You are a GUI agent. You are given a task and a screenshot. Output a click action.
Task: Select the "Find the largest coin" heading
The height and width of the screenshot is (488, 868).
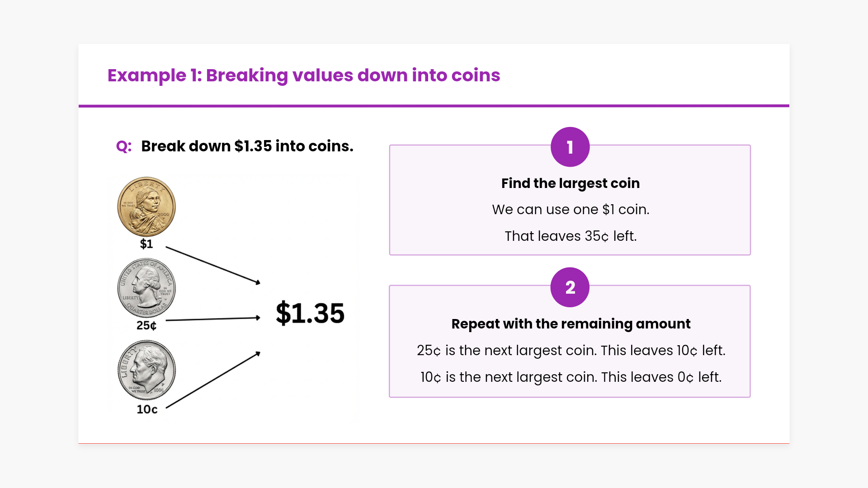[570, 183]
